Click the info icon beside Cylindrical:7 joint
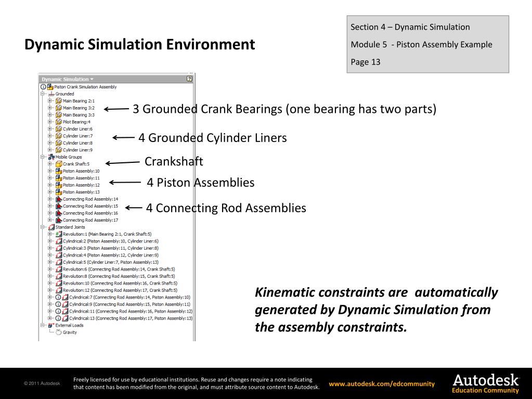 tap(58, 297)
